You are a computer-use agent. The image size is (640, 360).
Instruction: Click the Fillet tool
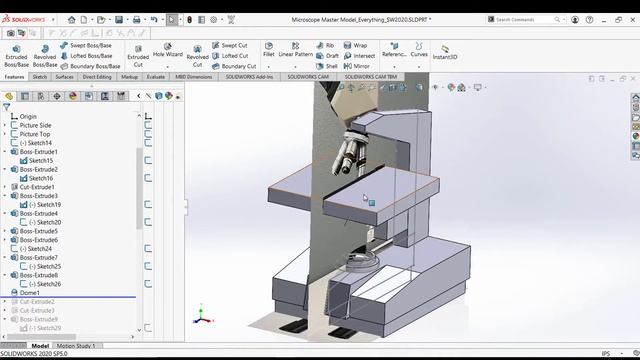tap(269, 49)
